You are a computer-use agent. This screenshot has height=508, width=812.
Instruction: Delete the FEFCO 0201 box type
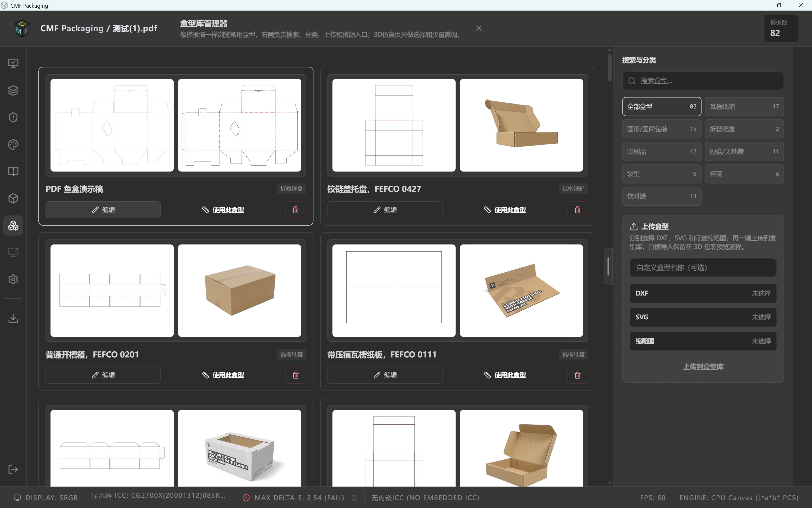coord(296,375)
